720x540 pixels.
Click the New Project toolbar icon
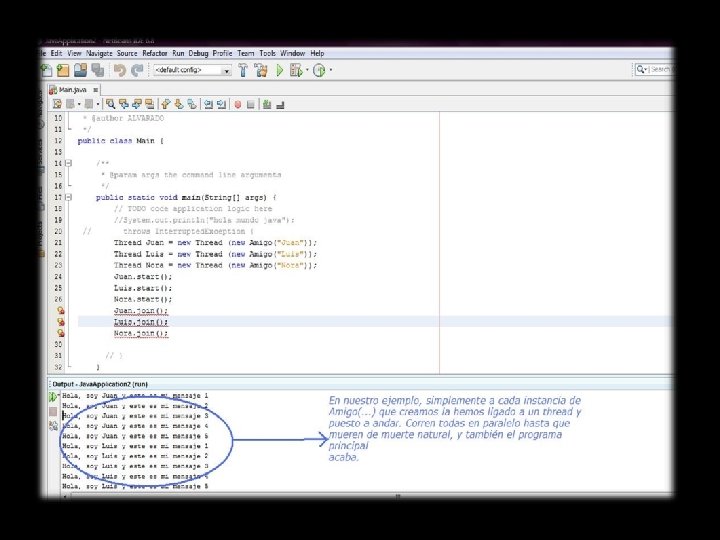tap(63, 70)
